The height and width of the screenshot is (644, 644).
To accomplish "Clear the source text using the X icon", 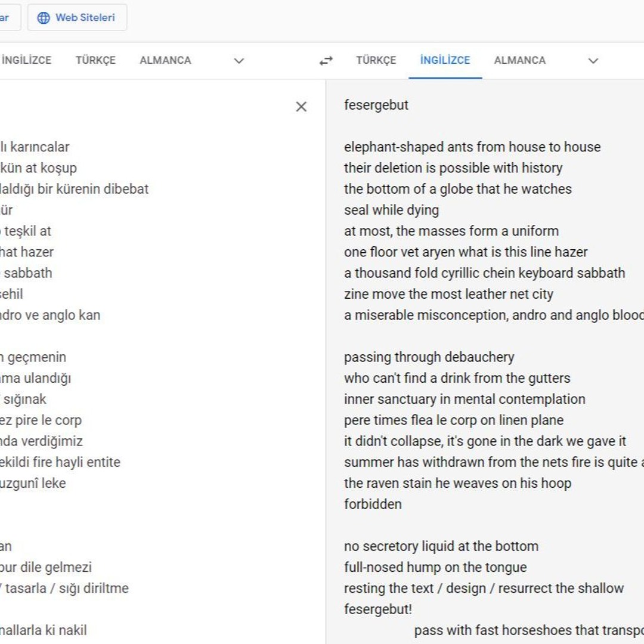I will point(301,107).
